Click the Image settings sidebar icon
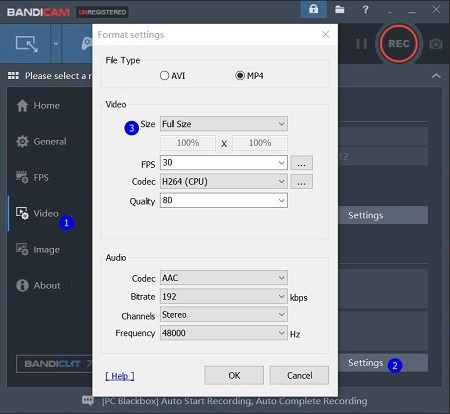 [22, 249]
